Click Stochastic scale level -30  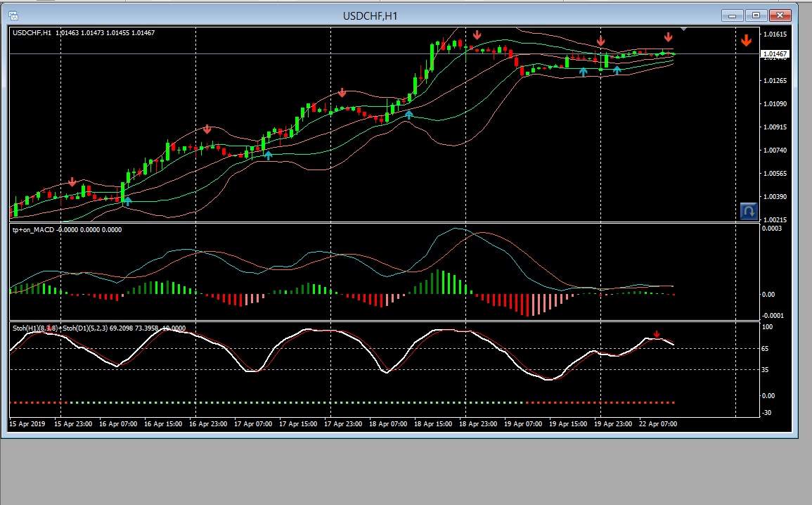(767, 413)
